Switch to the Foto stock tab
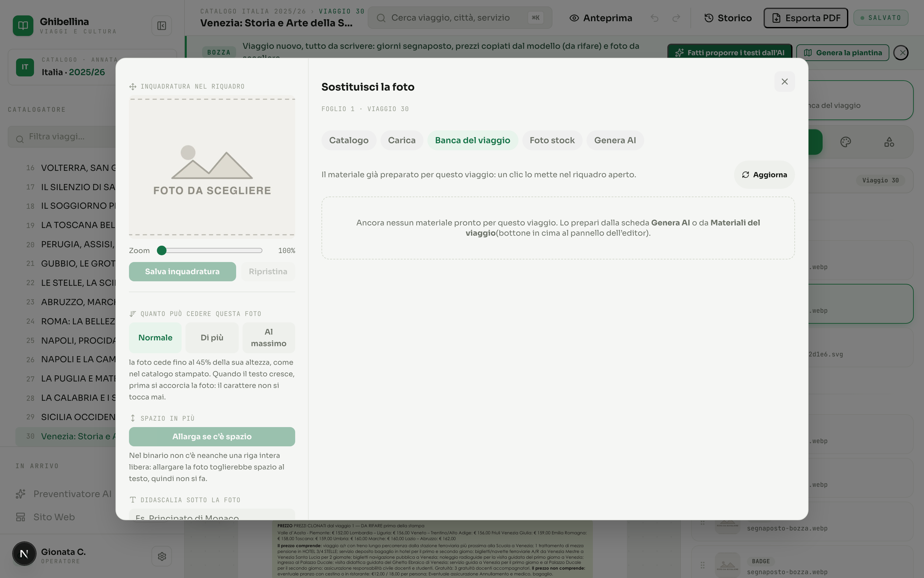The image size is (924, 578). click(x=552, y=140)
